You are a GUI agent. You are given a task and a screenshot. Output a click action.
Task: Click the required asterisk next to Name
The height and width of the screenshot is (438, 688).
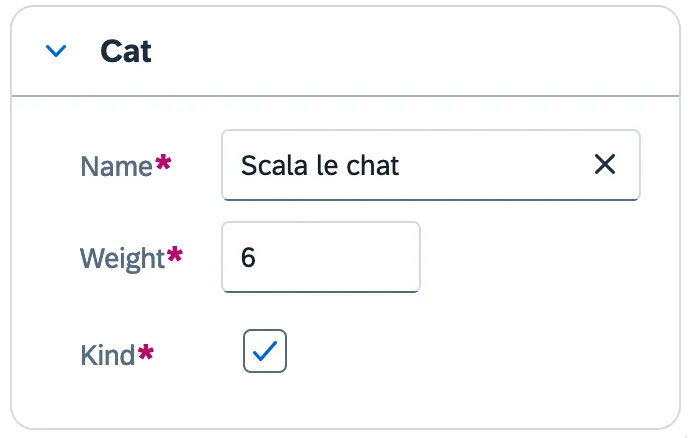(x=163, y=163)
